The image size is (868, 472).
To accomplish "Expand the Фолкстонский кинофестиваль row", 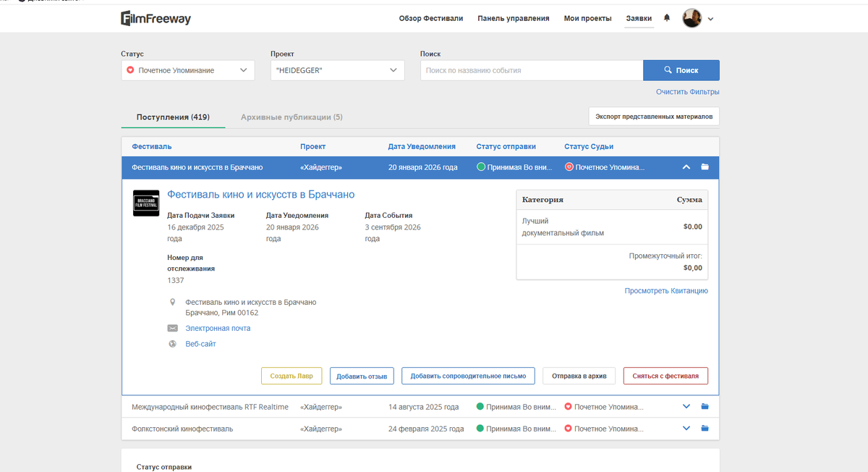I will click(686, 429).
